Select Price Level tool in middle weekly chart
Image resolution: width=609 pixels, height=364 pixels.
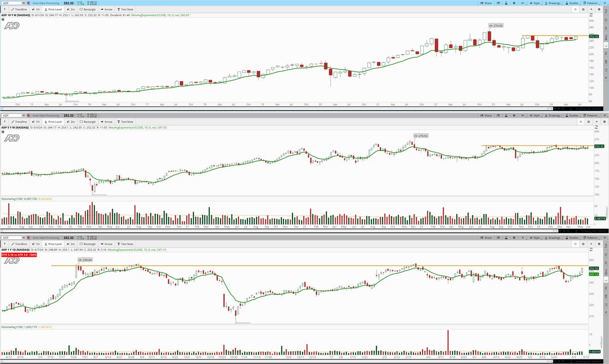[53, 122]
